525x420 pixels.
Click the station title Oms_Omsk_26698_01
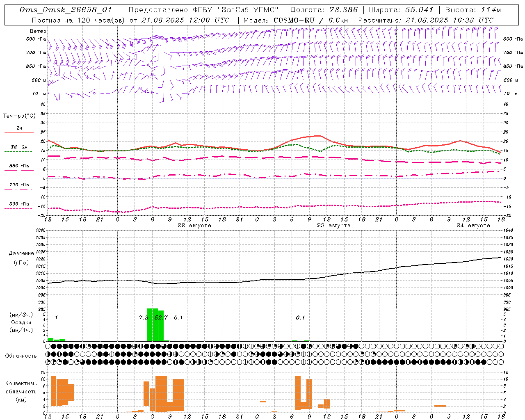coord(66,10)
